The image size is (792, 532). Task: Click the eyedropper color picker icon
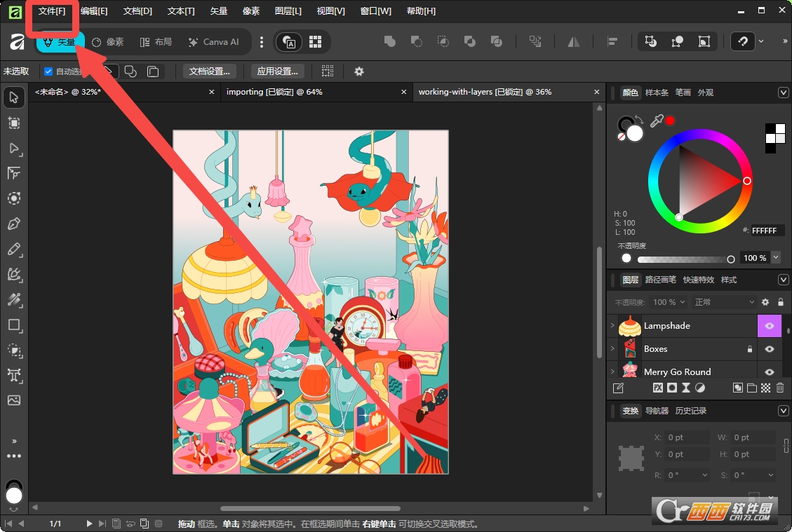[657, 121]
